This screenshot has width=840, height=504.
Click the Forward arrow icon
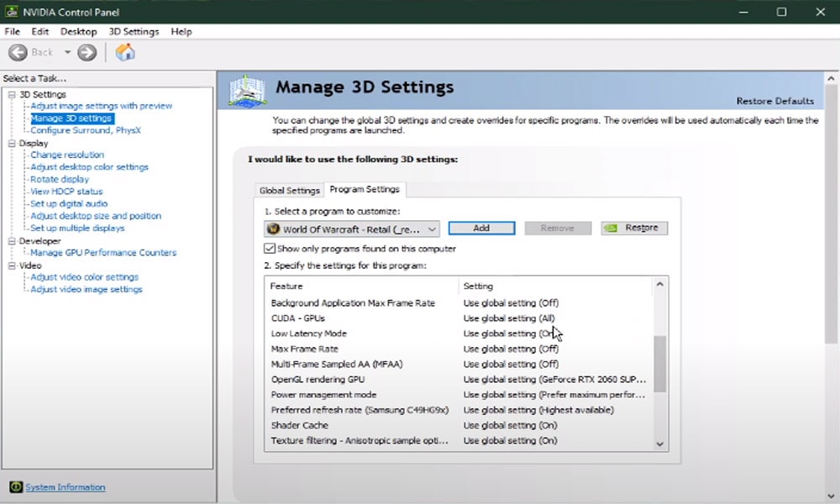(87, 52)
